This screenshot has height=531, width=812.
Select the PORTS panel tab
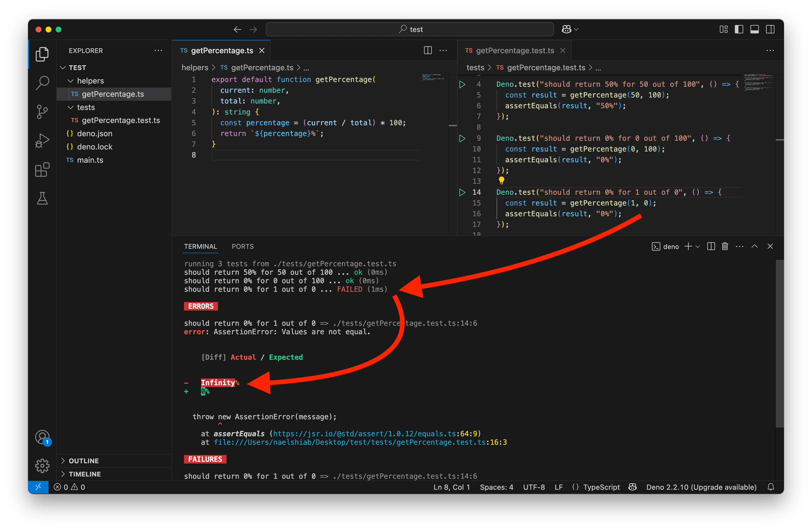point(242,246)
